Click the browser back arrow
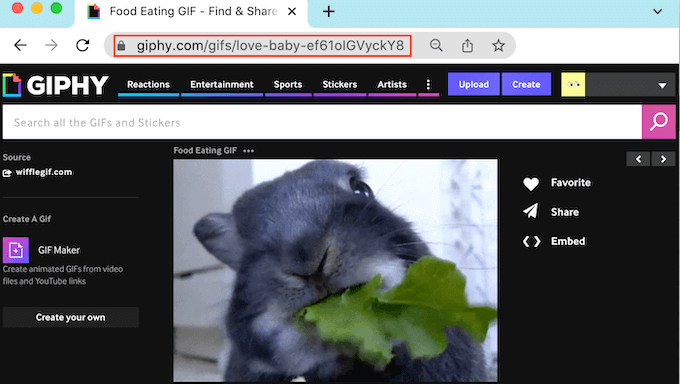The image size is (680, 384). click(20, 45)
